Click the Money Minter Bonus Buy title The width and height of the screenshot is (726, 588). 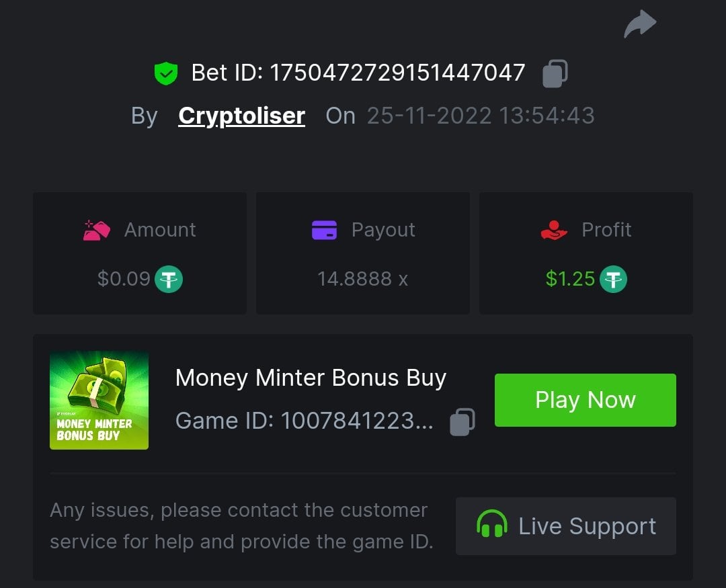[311, 378]
